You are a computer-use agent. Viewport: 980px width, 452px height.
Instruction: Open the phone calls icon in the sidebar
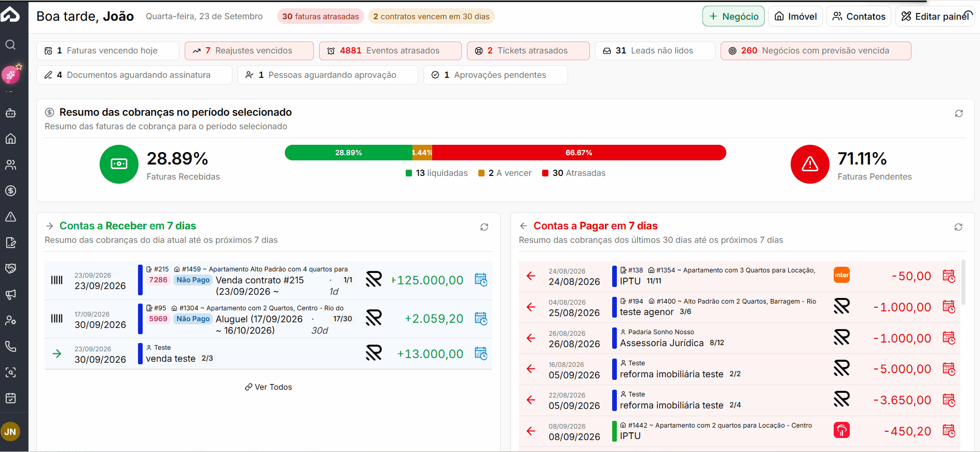(10, 346)
